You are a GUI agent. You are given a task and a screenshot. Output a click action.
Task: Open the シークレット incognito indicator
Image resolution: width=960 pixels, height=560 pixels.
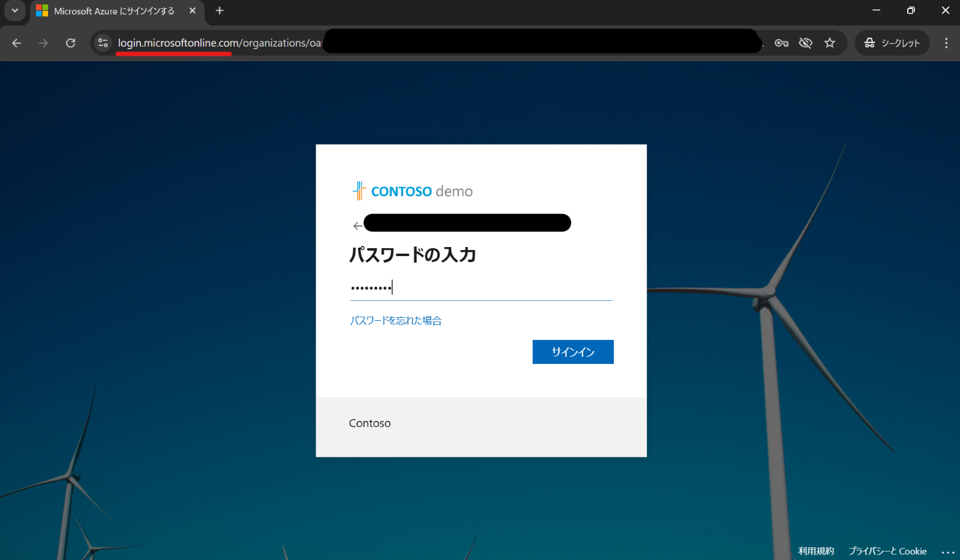point(892,43)
